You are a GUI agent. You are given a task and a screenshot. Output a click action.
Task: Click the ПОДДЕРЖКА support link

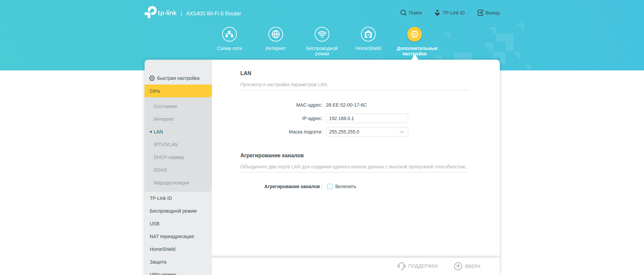[x=418, y=266]
